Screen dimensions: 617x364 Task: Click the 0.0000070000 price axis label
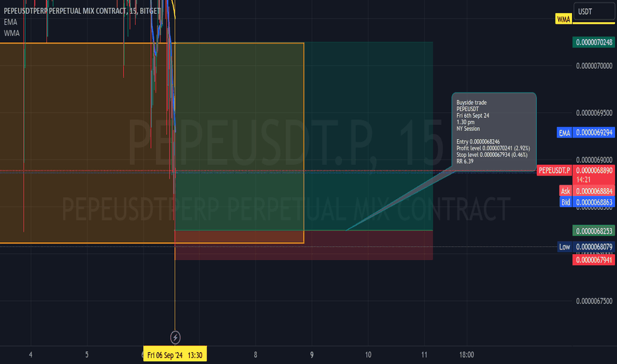pyautogui.click(x=594, y=66)
